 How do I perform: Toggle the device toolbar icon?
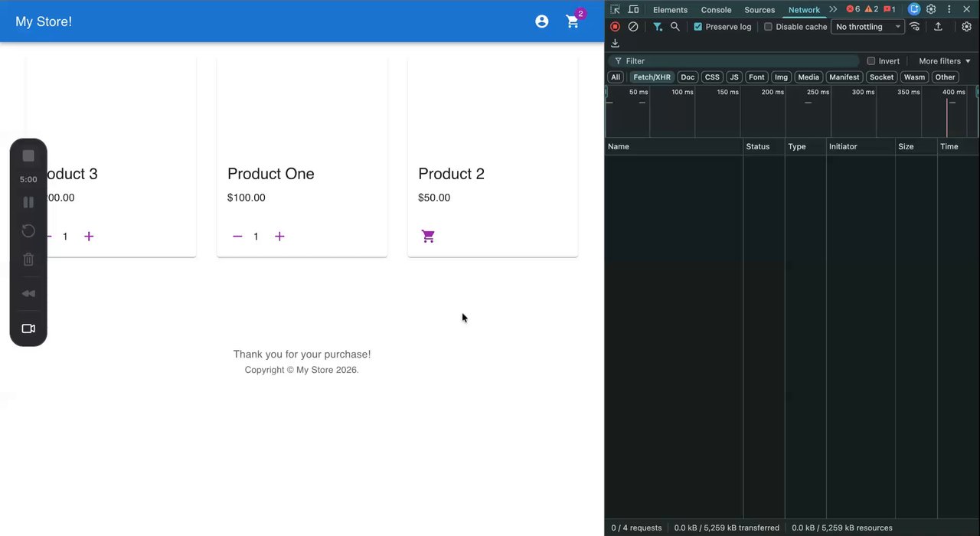coord(633,9)
